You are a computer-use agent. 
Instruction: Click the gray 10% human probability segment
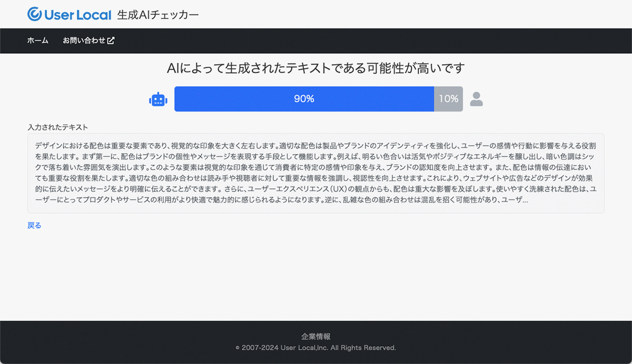click(x=448, y=99)
